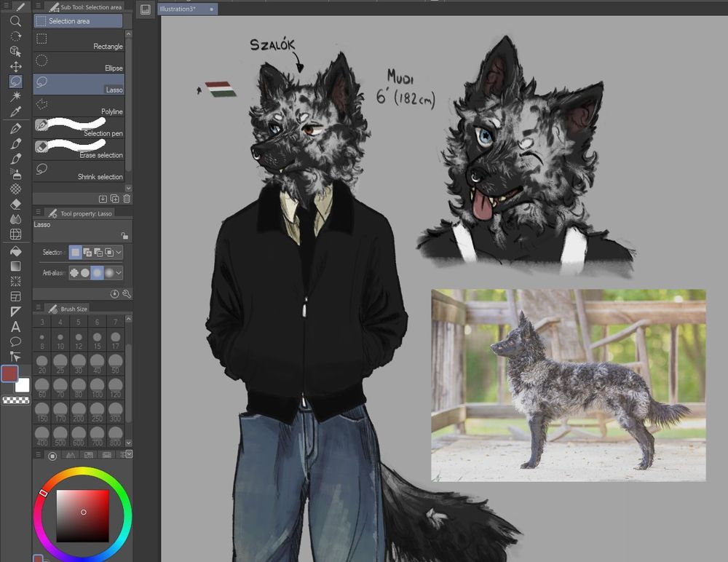Screen dimensions: 728x562
Task: Open the Color Wheel palette menu
Action: pos(39,455)
